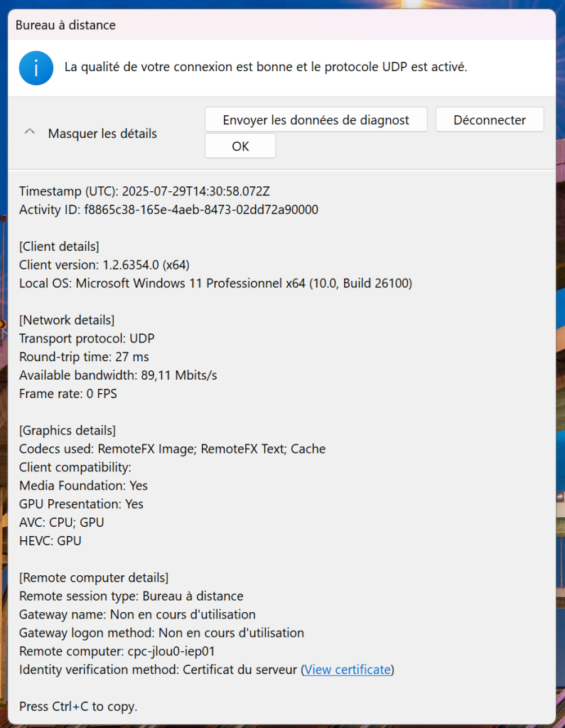Collapse details with the chevron arrow

point(30,132)
